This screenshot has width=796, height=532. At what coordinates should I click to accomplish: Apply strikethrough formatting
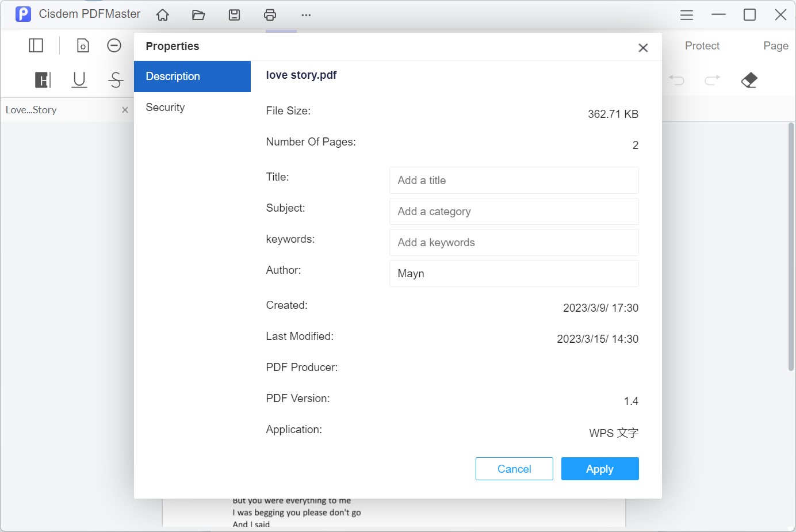click(115, 81)
